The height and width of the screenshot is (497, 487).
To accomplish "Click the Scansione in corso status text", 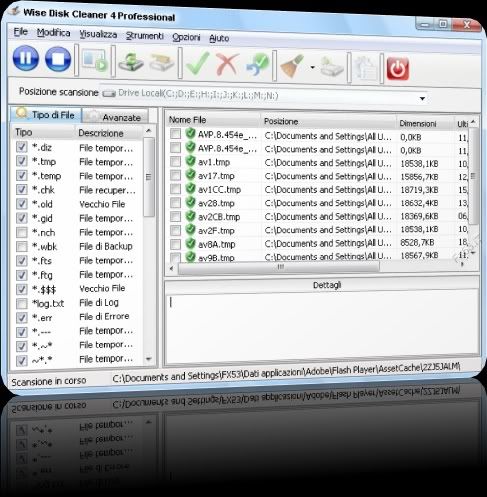I will pos(49,381).
